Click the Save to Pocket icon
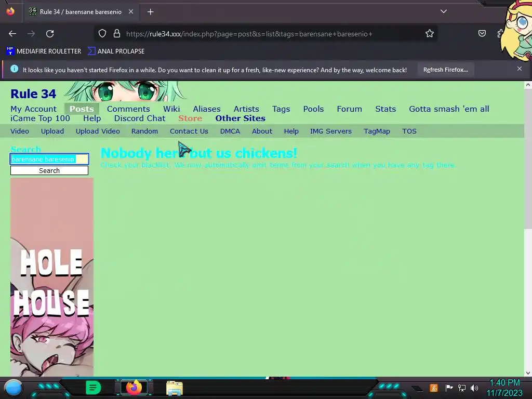 pos(482,34)
